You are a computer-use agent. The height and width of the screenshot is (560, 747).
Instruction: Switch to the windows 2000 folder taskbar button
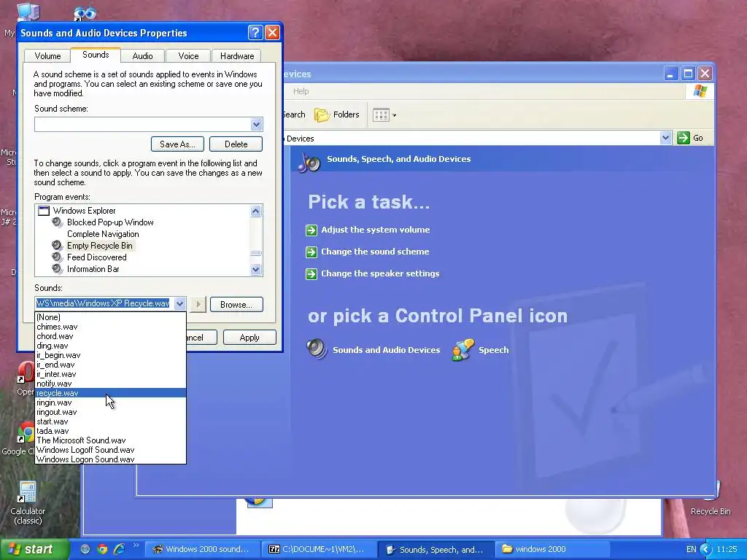coord(553,549)
